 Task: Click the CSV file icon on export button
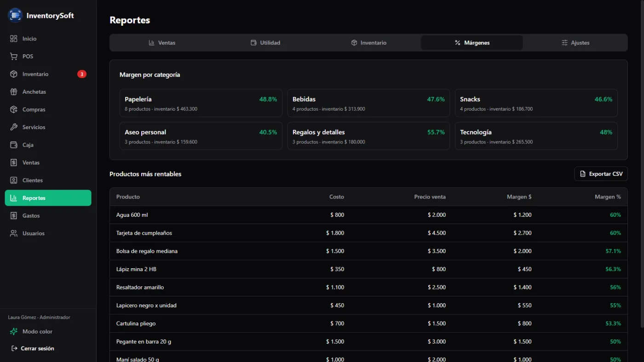(x=583, y=174)
